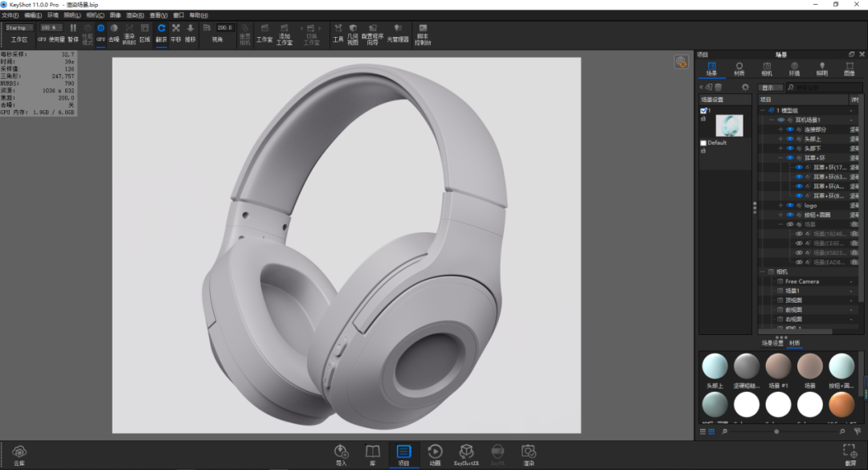Image resolution: width=868 pixels, height=470 pixels.
Task: Select the 平移 pan camera tool
Action: point(176,33)
